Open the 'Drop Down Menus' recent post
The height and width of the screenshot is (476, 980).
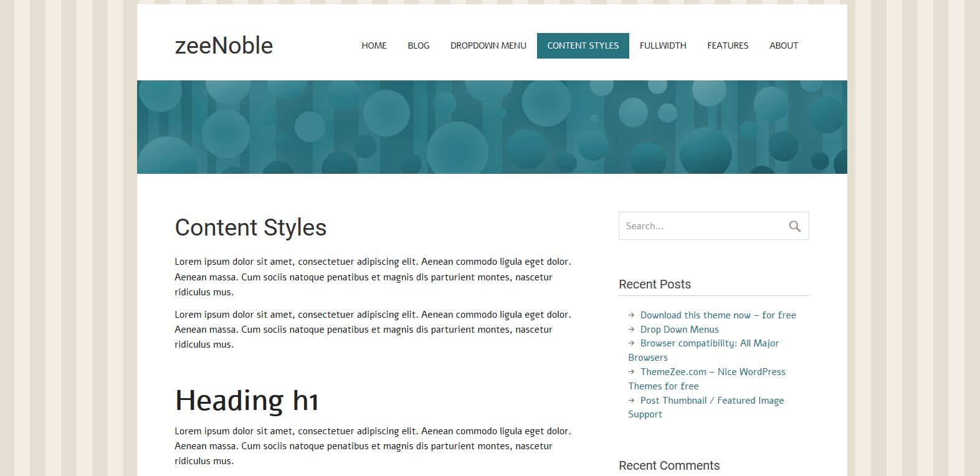(679, 330)
